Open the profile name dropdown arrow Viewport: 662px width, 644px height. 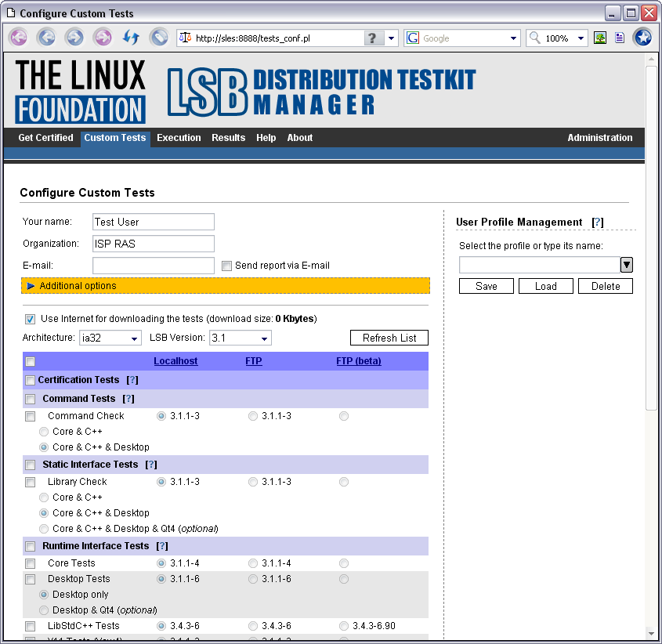tap(627, 265)
